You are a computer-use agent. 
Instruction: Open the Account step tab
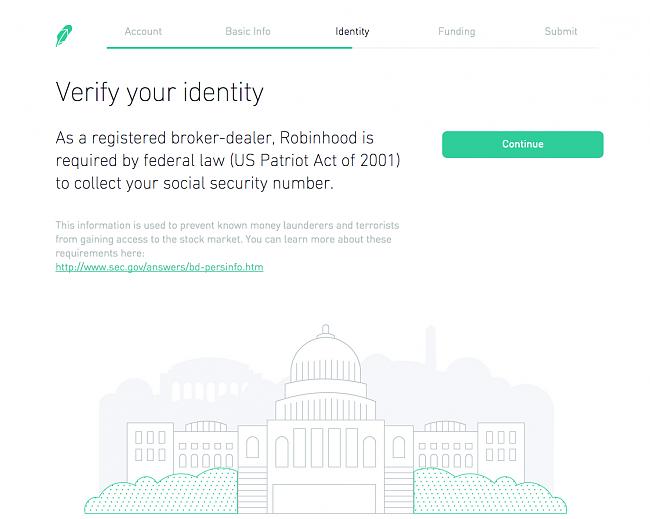[x=143, y=32]
